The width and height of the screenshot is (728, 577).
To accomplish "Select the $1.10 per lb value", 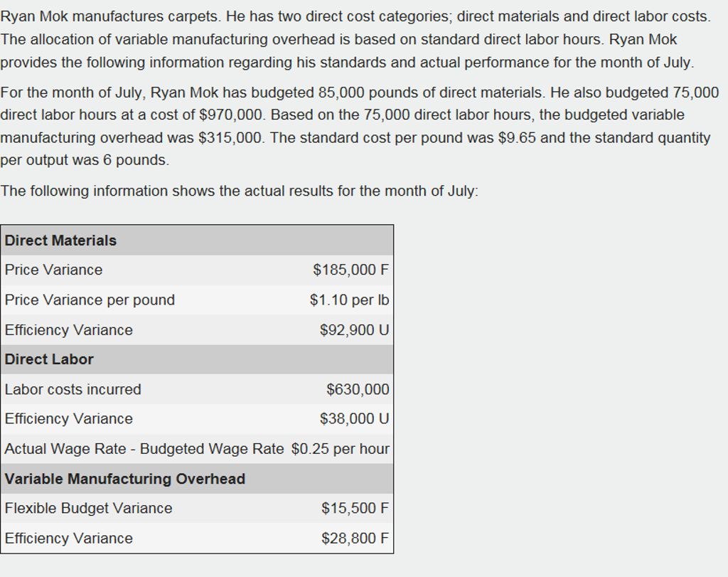I will coord(350,300).
